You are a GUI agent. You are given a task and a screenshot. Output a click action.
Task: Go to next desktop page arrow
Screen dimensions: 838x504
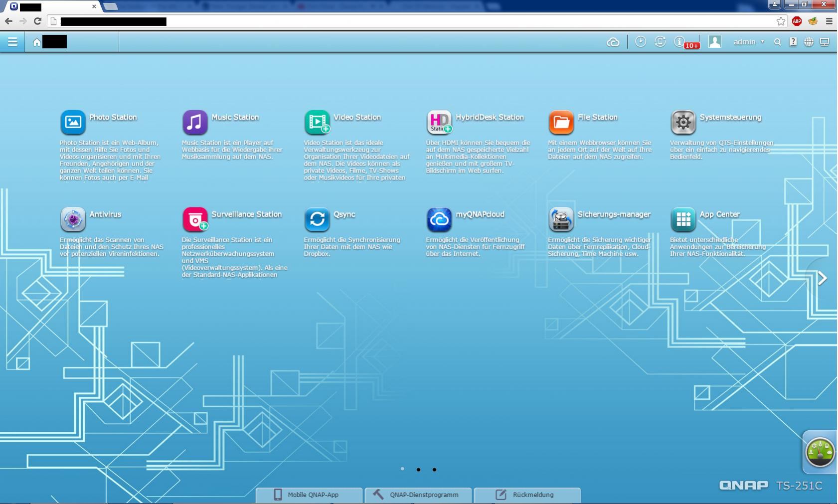click(823, 278)
